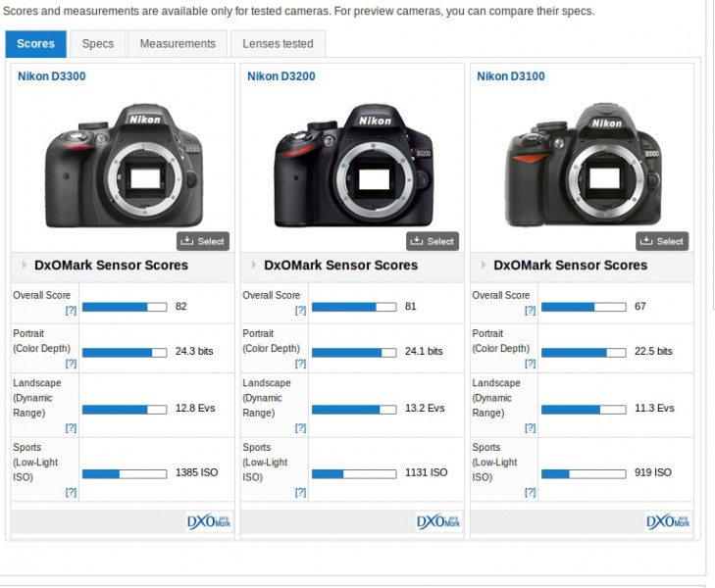The height and width of the screenshot is (588, 715).
Task: Select the '11.3 Evs' value for D3100
Action: point(654,408)
